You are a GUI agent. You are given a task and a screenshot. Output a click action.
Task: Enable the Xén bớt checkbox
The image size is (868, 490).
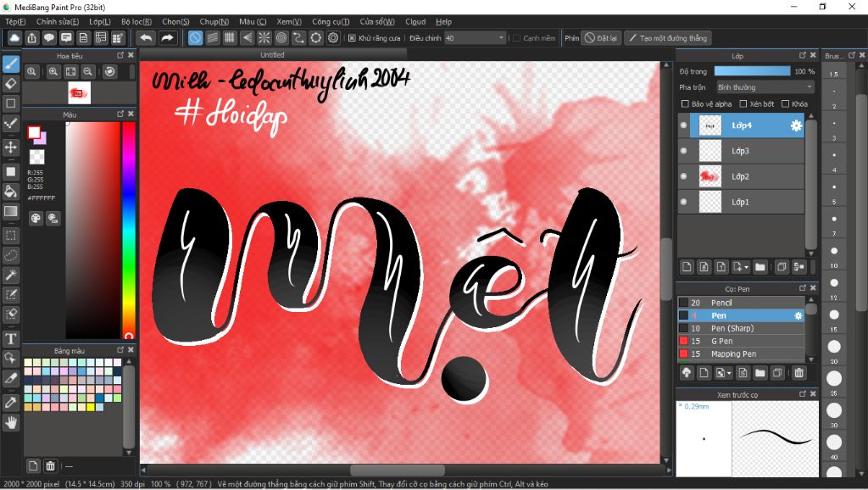point(743,104)
